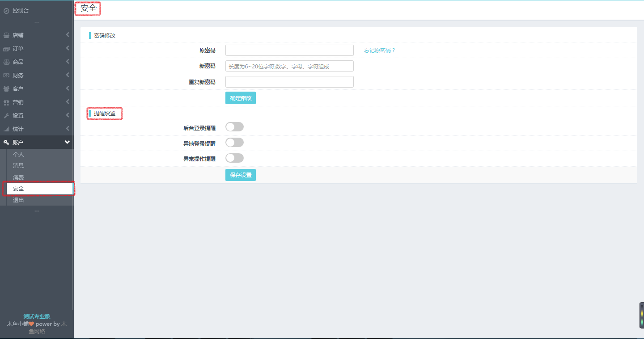Screen dimensions: 644x341
Task: Click the wrench icon for 设置
Action: click(x=6, y=116)
